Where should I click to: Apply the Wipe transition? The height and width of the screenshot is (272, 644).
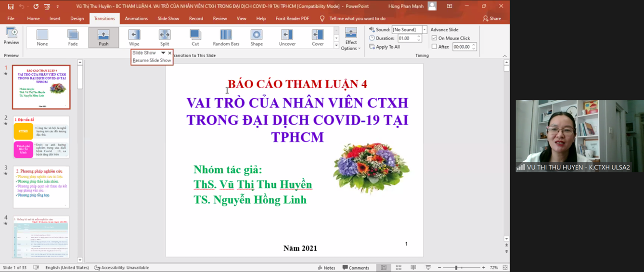pos(134,38)
